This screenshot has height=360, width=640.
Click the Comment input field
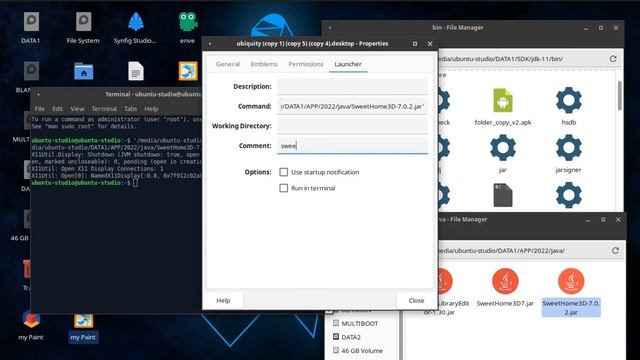tap(352, 146)
